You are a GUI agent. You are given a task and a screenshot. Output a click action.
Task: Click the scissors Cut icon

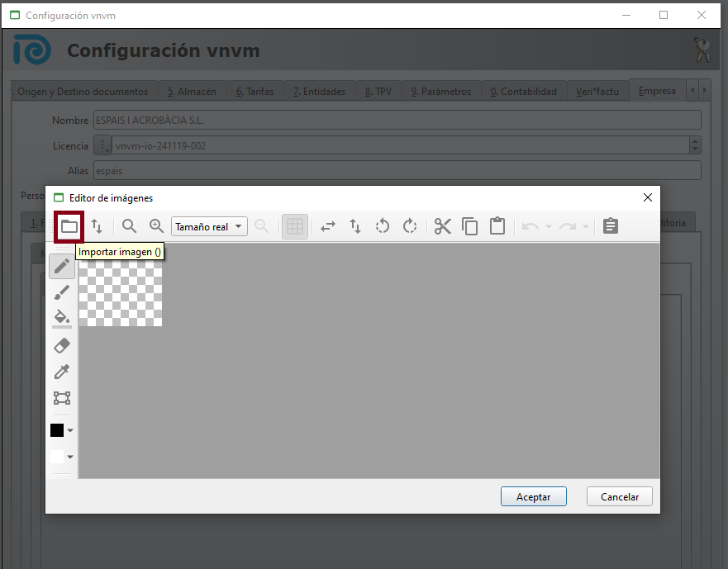tap(443, 226)
